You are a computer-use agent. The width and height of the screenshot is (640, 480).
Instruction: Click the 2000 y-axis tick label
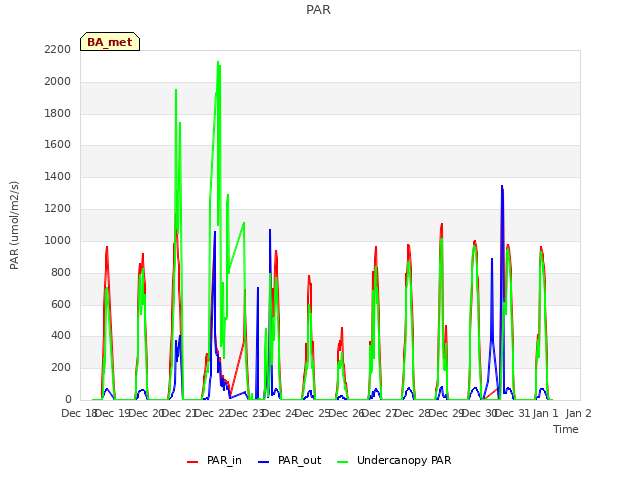point(58,81)
